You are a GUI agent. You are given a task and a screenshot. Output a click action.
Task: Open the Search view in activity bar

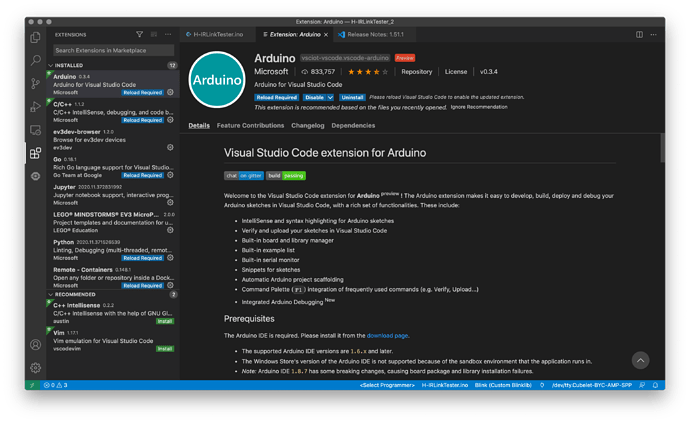pos(35,60)
